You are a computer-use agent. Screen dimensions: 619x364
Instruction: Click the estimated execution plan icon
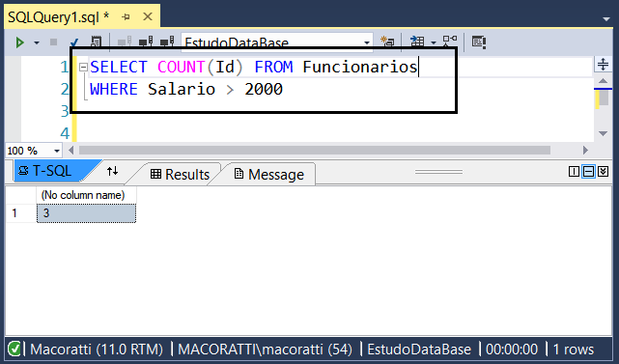click(96, 42)
